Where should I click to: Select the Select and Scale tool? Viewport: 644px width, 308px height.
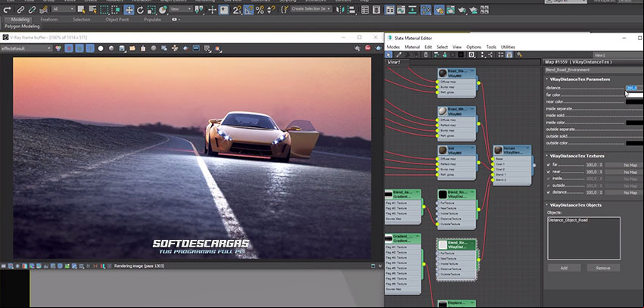pos(151,10)
